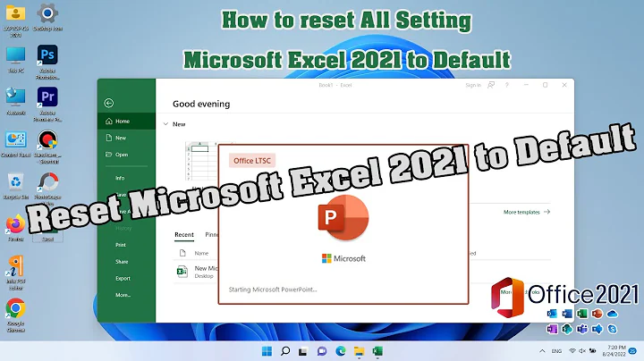Open Excel's feedback icon near Sign in

tap(491, 85)
